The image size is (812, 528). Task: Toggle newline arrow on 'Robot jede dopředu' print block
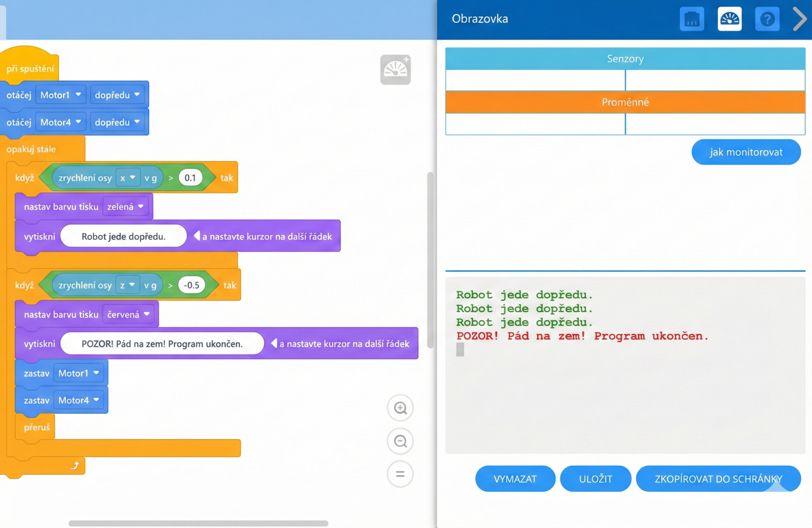click(197, 236)
